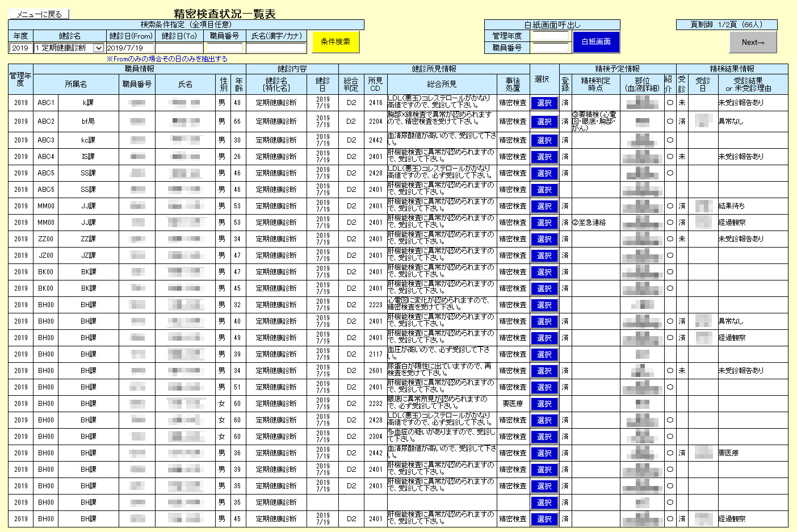Click 選択 for the BH00 age 40 row
The height and width of the screenshot is (532, 797).
click(544, 321)
